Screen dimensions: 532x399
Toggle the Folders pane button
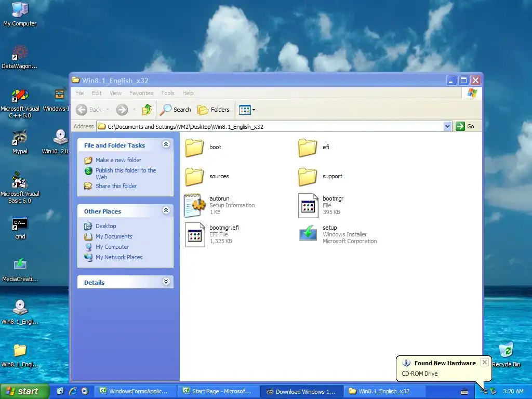point(214,110)
